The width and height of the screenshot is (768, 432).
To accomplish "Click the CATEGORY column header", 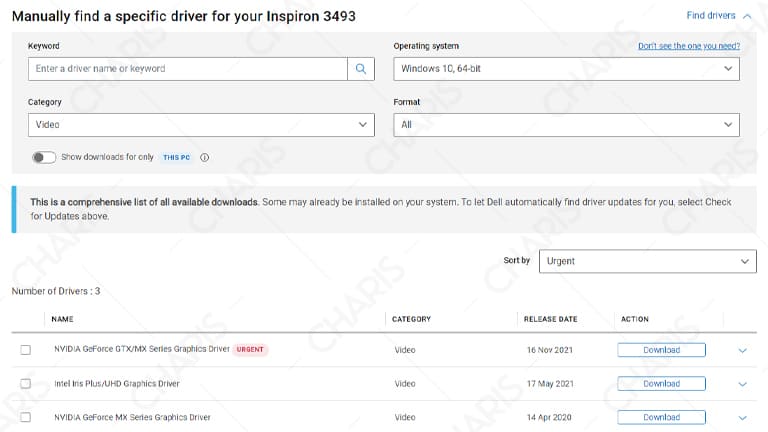I will pyautogui.click(x=411, y=319).
